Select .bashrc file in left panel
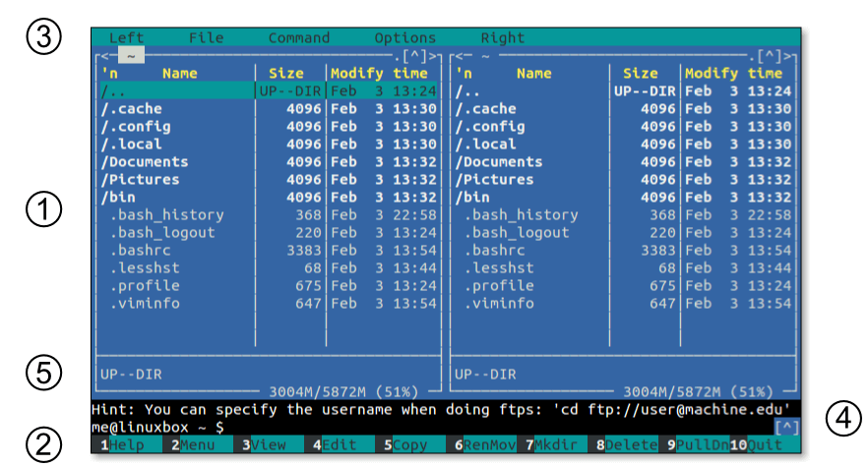 pyautogui.click(x=269, y=250)
